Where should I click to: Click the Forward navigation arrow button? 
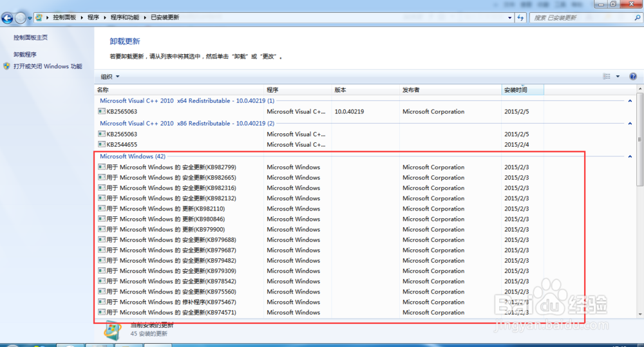click(20, 17)
